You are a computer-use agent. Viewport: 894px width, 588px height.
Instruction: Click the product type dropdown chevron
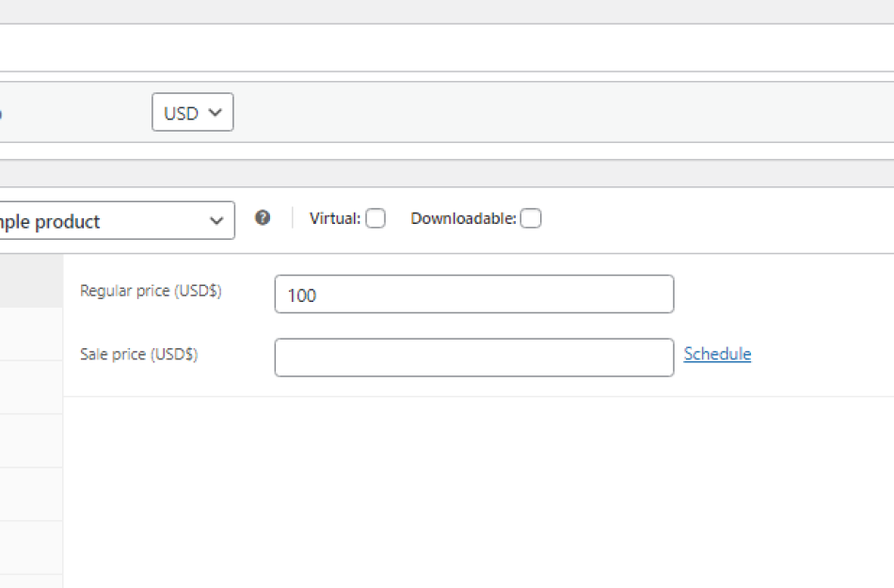217,220
